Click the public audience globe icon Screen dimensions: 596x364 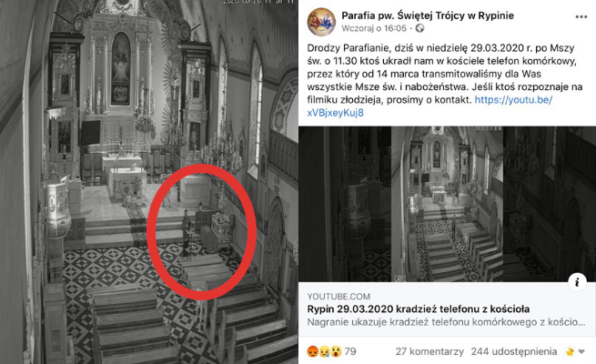coord(419,28)
